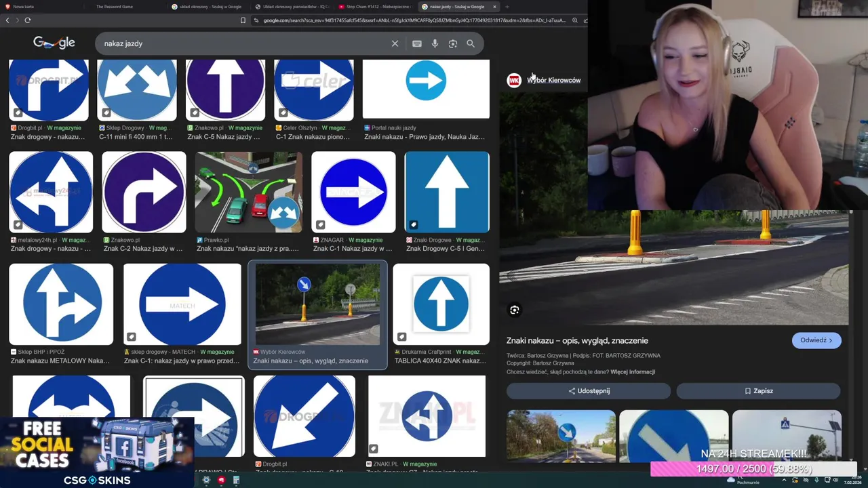This screenshot has width=868, height=488.
Task: Click 'Znak nakazu METALOWY Naka...' caption
Action: coord(60,361)
